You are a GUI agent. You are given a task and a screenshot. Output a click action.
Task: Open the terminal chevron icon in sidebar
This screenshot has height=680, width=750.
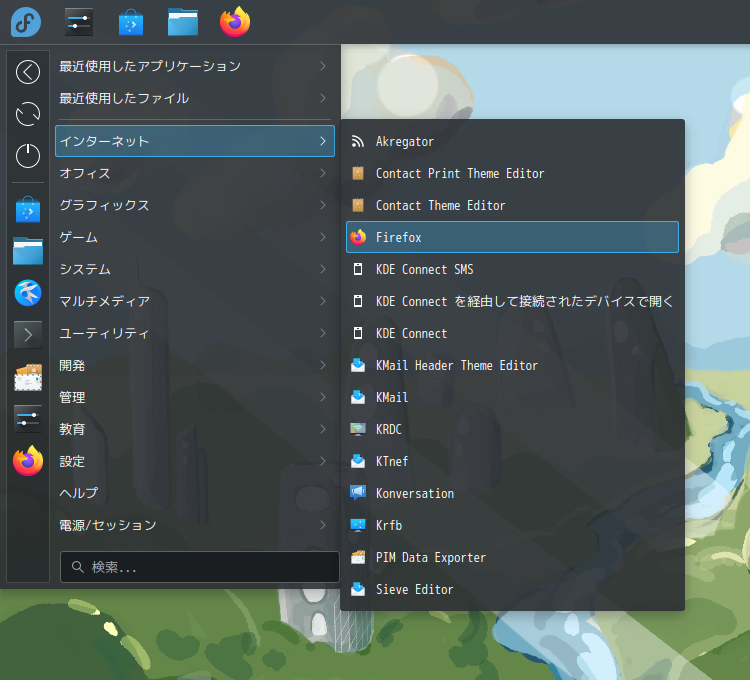[28, 335]
